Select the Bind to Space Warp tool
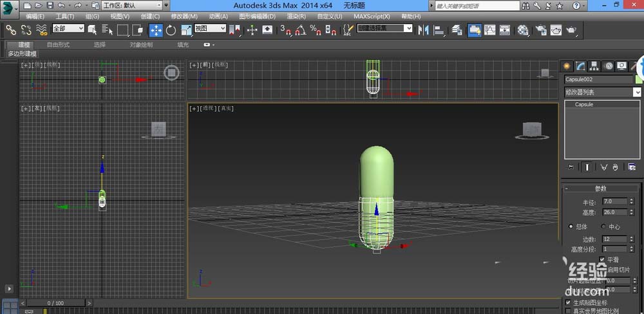Screen dimensions: 644x314 (x=41, y=30)
